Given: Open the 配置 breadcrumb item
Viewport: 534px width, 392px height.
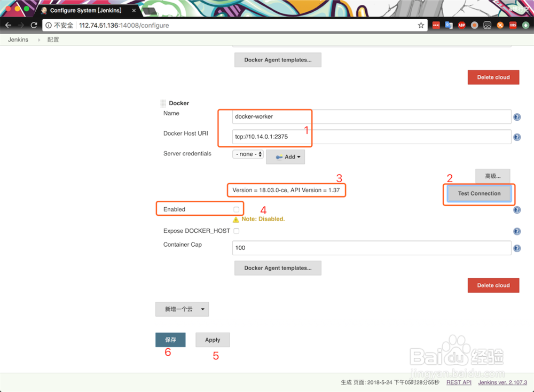Looking at the screenshot, I should [53, 40].
